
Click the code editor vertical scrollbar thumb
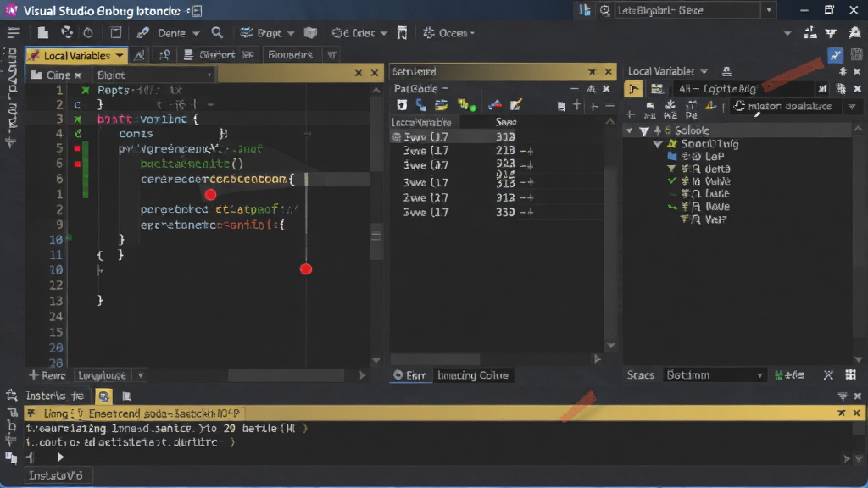tap(376, 241)
